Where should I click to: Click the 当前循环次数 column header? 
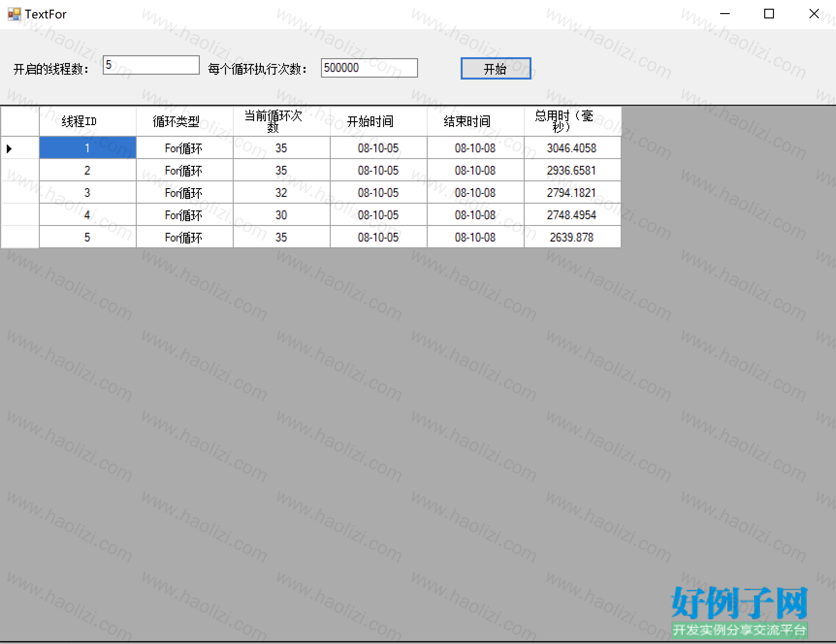coord(282,121)
